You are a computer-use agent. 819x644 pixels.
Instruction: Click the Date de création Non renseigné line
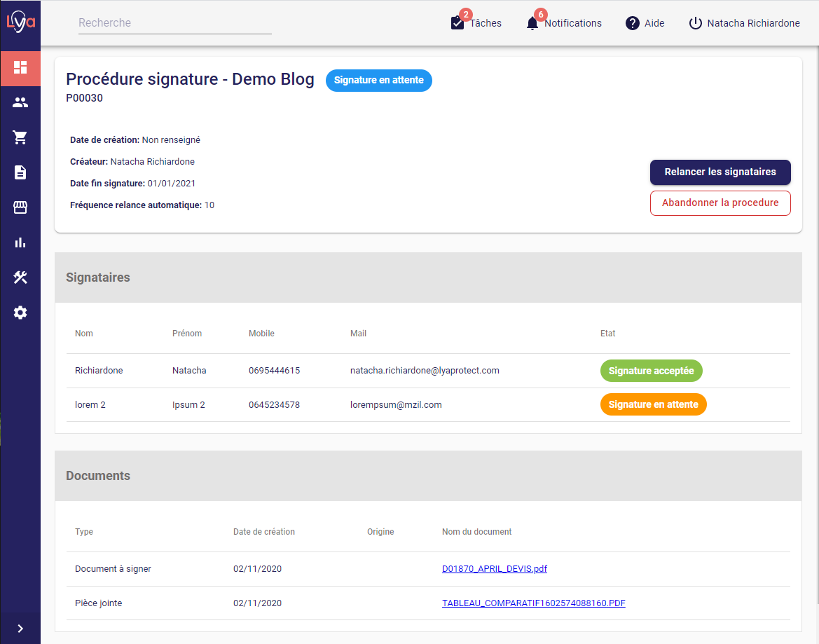(135, 140)
